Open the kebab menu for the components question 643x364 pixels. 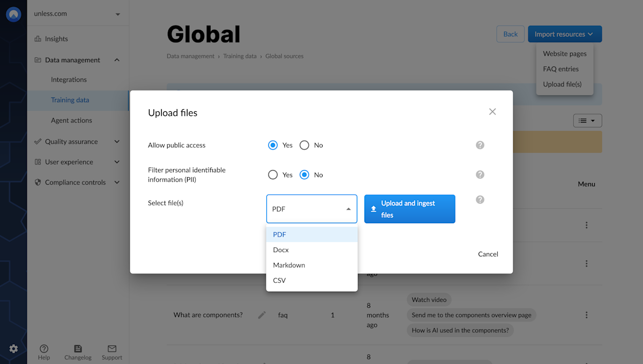pyautogui.click(x=586, y=315)
